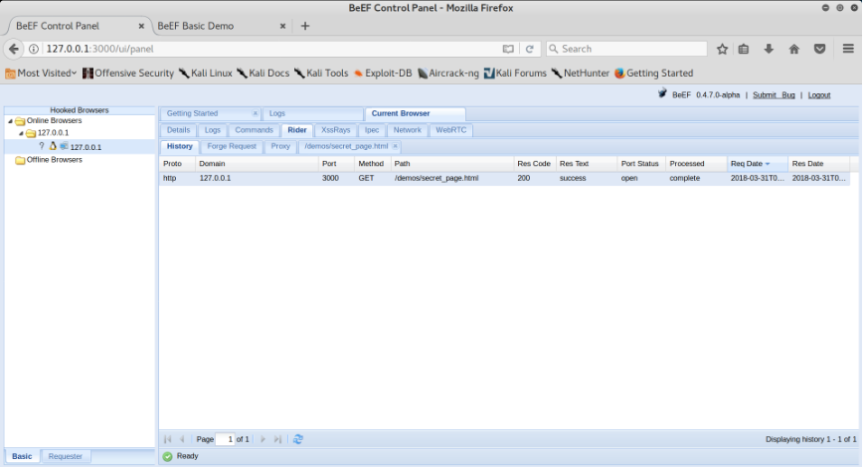Click the Linux penguin icon of hooked browser
This screenshot has width=868, height=467.
(53, 146)
